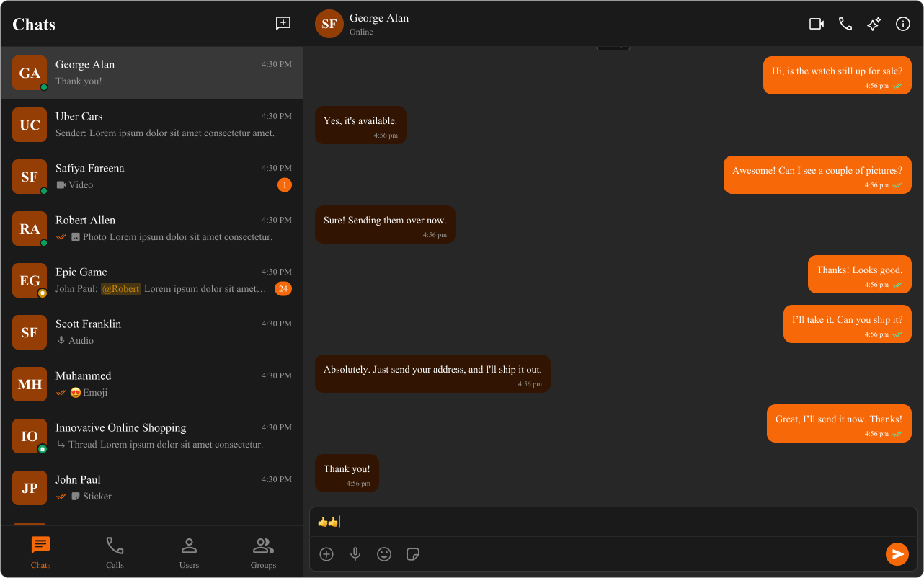Start a new chat with compose icon
This screenshot has height=578, width=924.
[x=283, y=24]
